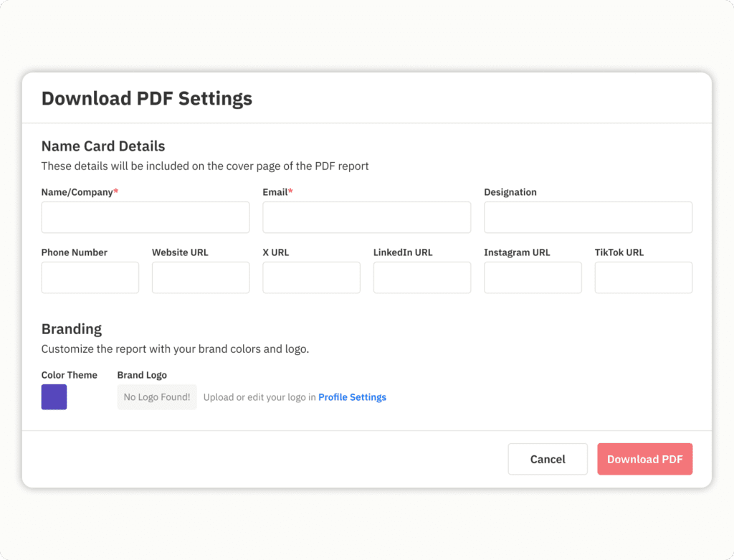This screenshot has height=560, width=734.
Task: Click the Brand Logo label
Action: click(x=142, y=375)
